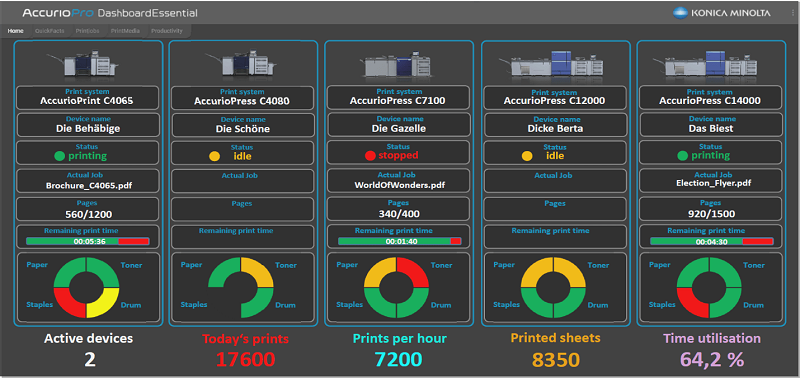Image resolution: width=800 pixels, height=378 pixels.
Task: Click the Konica Minolta logo
Action: pos(722,13)
